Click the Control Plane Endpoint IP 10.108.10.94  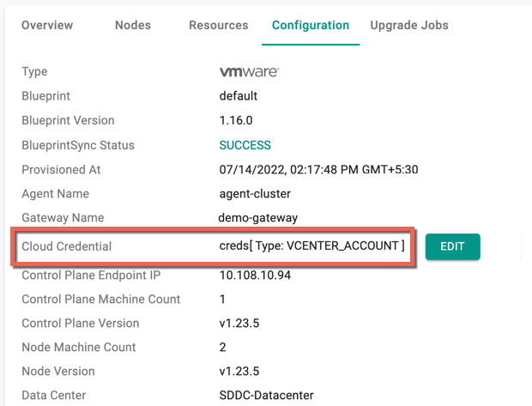coord(255,275)
